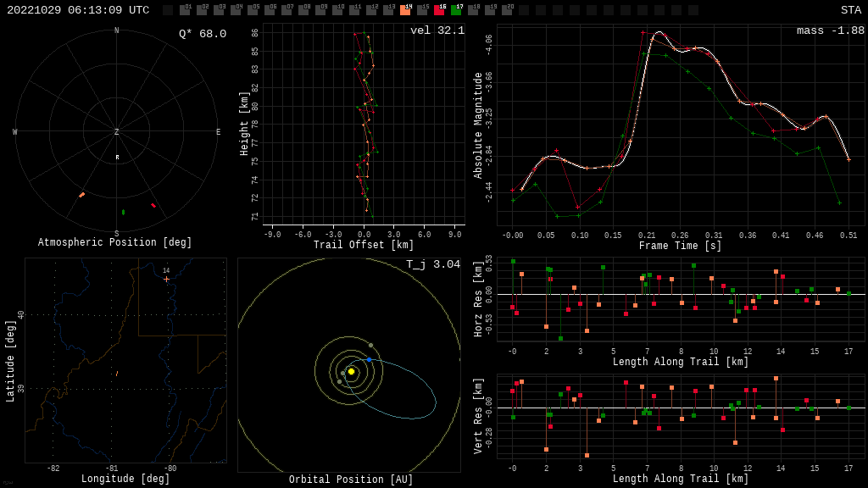Viewport: 868px width, 488px height.
Task: Click the blue Earth dot in orbit plot
Action: coord(370,359)
